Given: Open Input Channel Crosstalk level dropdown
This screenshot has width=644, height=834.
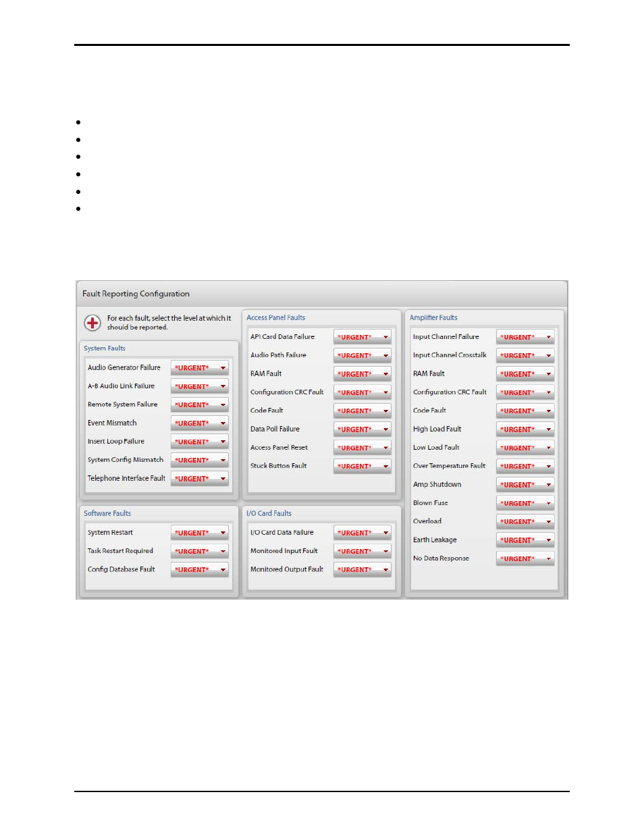Looking at the screenshot, I should [525, 355].
